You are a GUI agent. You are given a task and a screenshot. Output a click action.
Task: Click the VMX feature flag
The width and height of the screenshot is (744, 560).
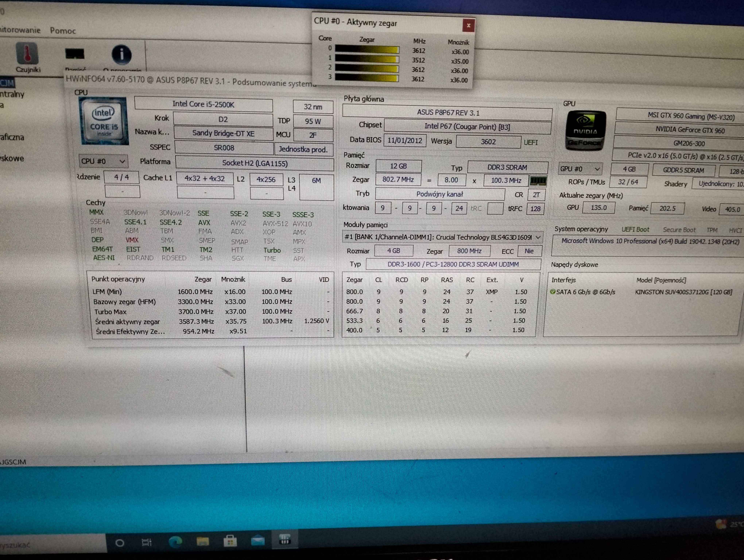[x=132, y=240]
